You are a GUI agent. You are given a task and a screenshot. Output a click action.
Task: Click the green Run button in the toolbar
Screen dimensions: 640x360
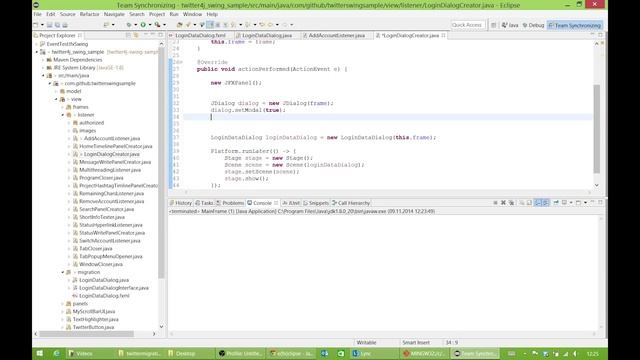point(143,25)
